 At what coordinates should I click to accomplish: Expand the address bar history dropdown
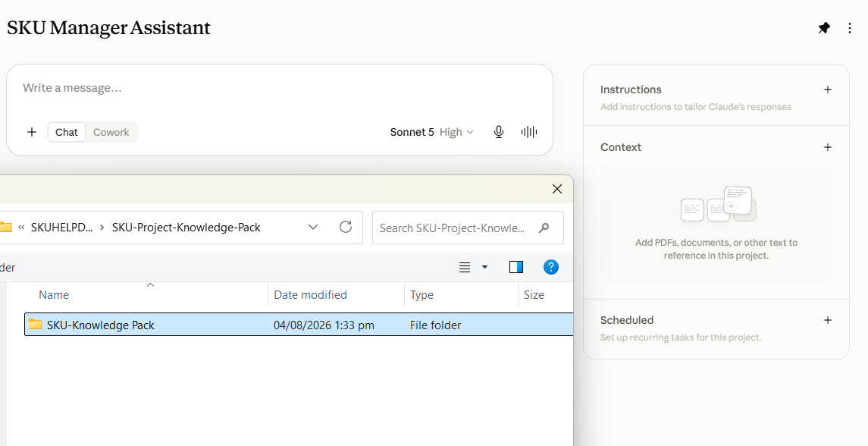point(313,227)
